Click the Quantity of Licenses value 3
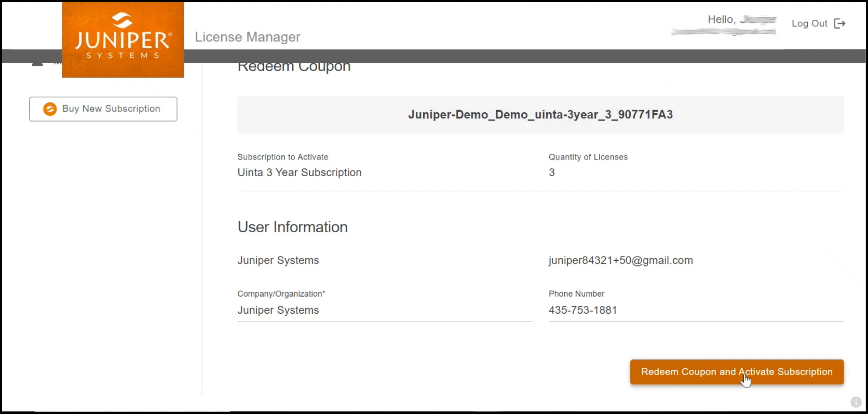 tap(552, 172)
